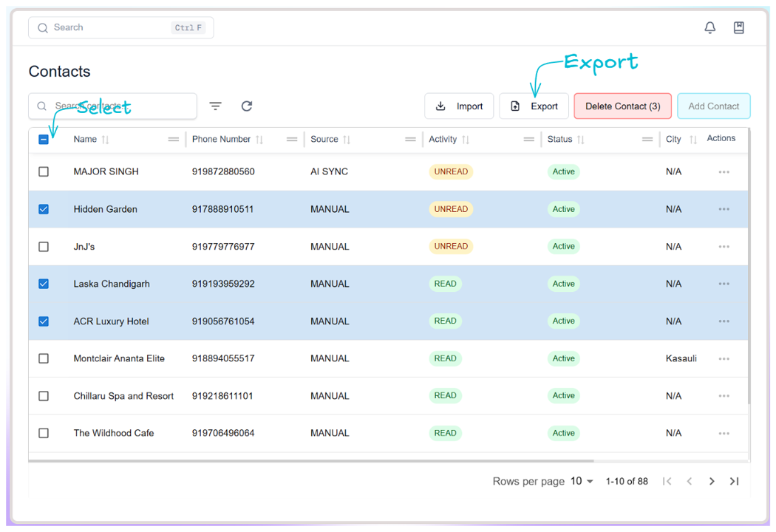The width and height of the screenshot is (776, 532).
Task: Click the contacts table search field
Action: pyautogui.click(x=111, y=106)
